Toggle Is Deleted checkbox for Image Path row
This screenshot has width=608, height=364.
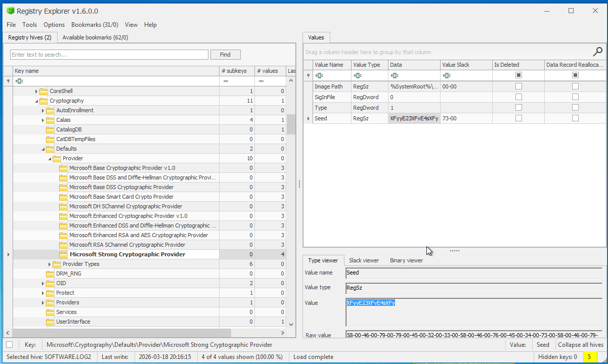coord(518,86)
